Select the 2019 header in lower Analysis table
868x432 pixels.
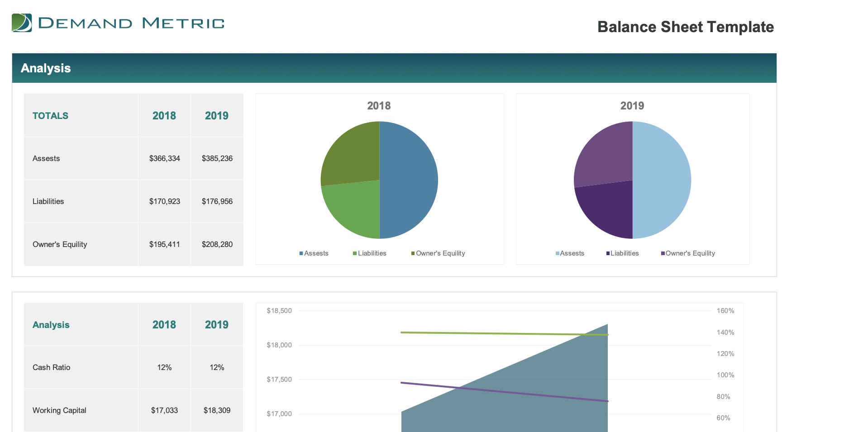(217, 324)
